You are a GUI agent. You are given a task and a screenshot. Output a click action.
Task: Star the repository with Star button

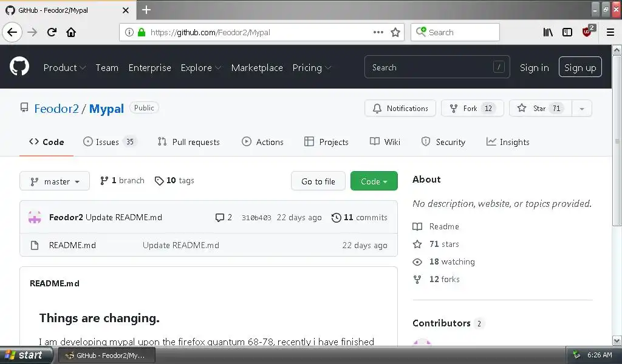540,109
